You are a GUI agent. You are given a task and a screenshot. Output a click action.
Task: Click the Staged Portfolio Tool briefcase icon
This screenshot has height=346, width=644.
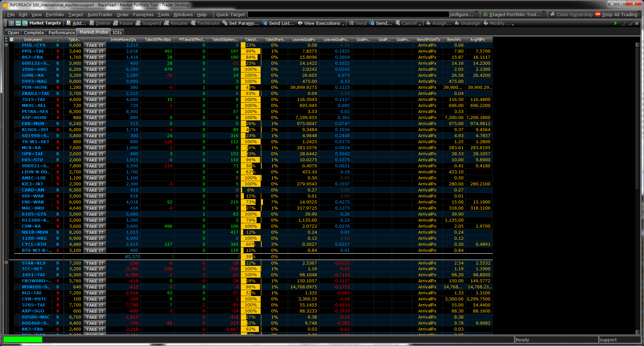click(x=485, y=14)
